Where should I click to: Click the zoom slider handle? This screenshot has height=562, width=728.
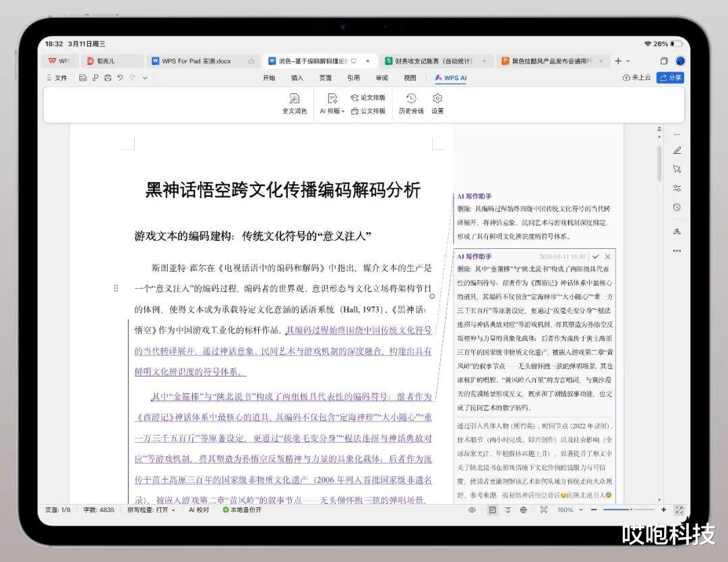631,510
